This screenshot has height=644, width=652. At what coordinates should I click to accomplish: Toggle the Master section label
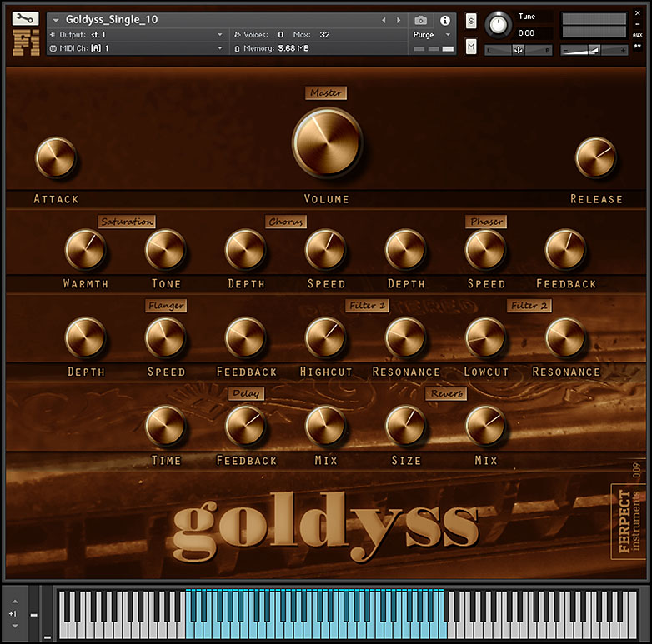(x=326, y=92)
